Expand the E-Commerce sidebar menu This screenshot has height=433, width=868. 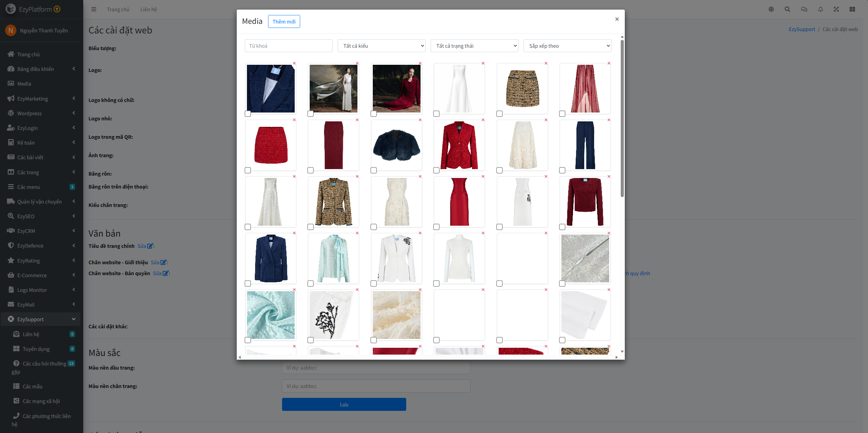[x=32, y=275]
